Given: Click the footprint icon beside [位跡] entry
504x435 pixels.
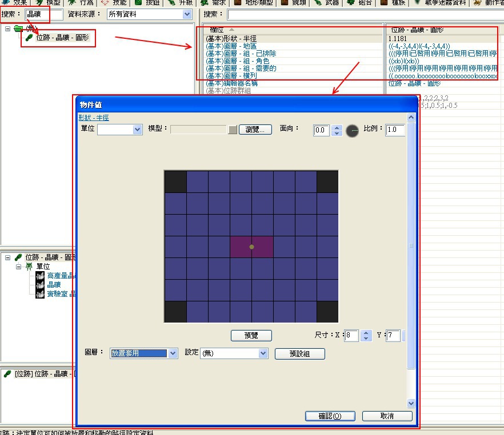Looking at the screenshot, I should (7, 374).
